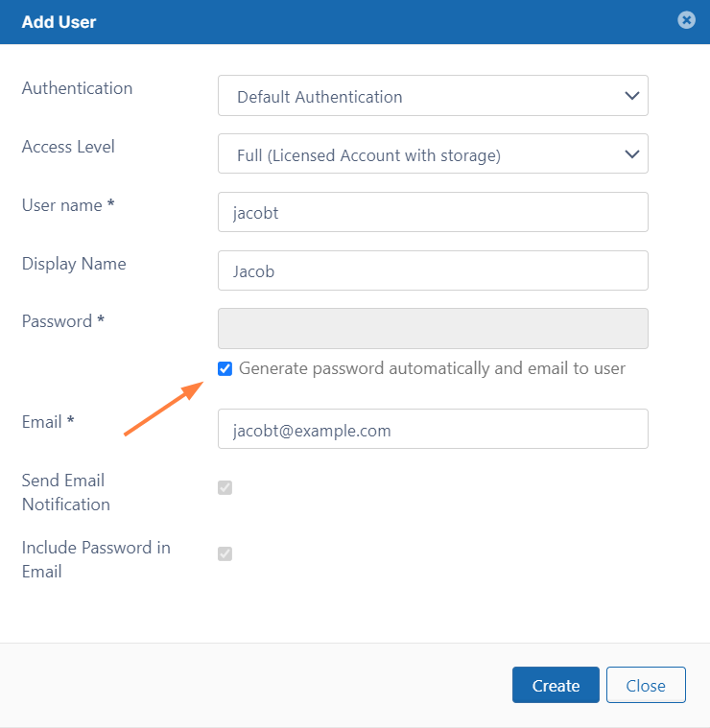Focus the Display Name field
Image resolution: width=710 pixels, height=728 pixels.
[433, 271]
